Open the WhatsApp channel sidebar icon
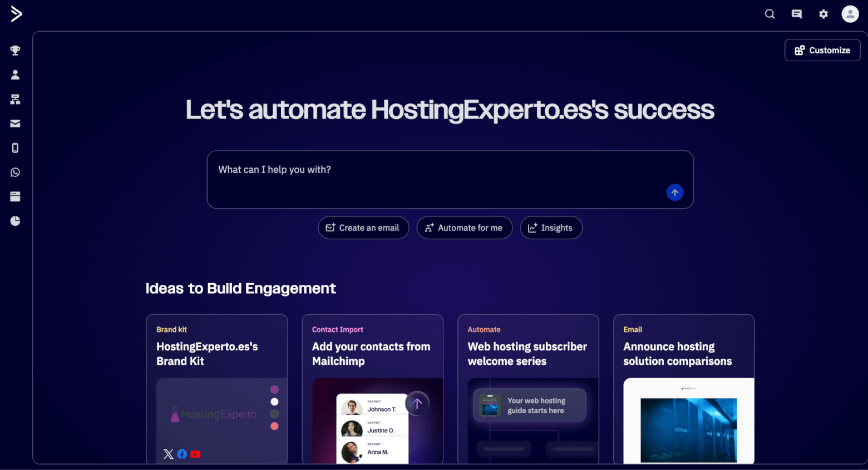This screenshot has height=470, width=868. [14, 172]
